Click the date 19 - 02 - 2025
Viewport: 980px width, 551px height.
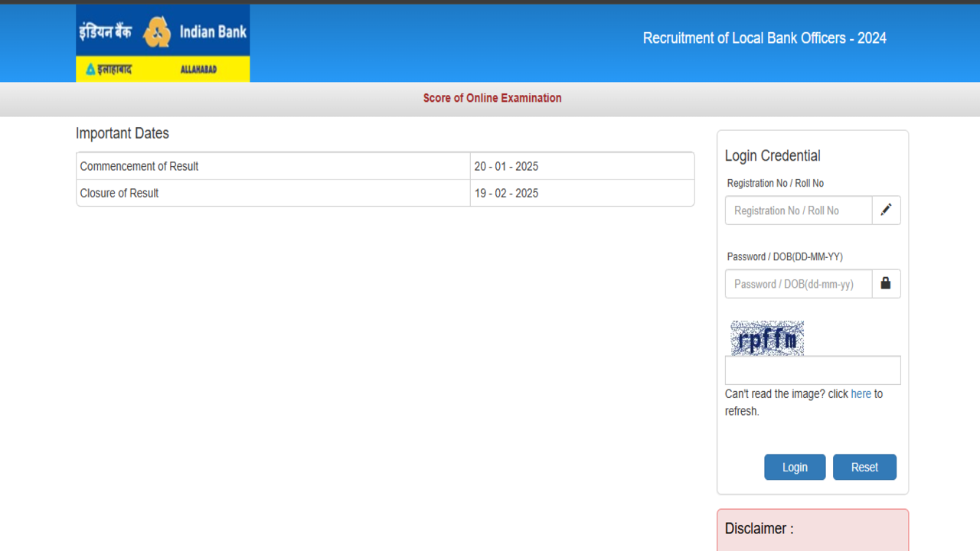click(506, 193)
